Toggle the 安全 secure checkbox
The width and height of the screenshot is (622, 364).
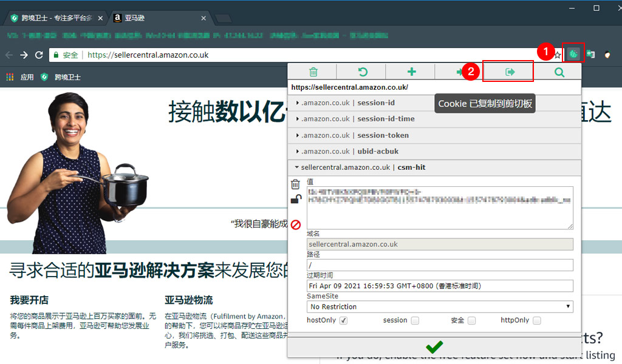pos(471,320)
